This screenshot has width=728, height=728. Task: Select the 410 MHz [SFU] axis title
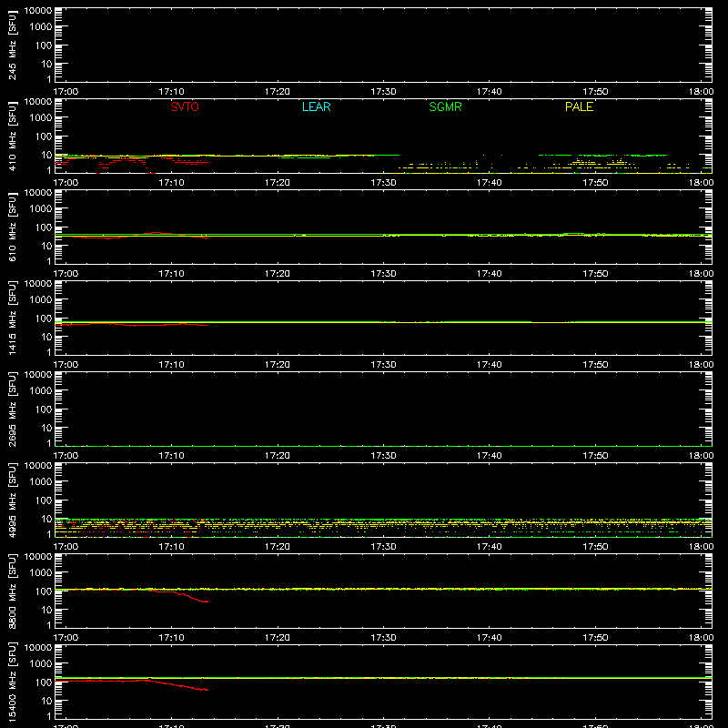point(12,136)
